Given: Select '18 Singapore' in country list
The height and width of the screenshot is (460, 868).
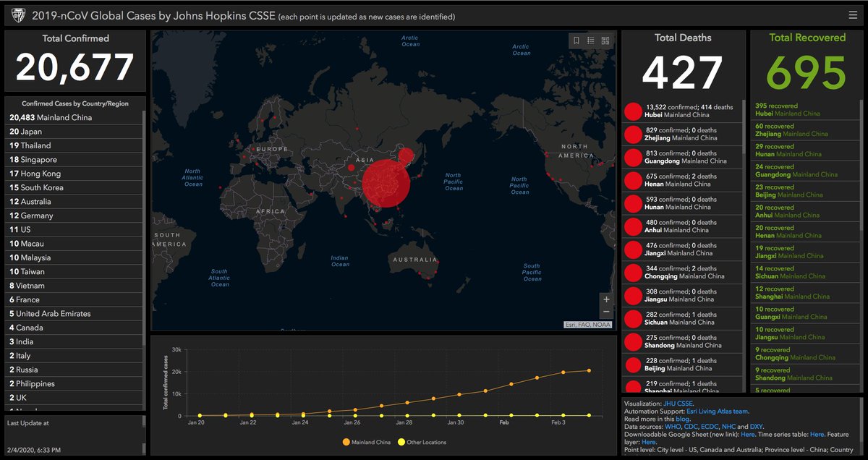Looking at the screenshot, I should click(x=75, y=159).
